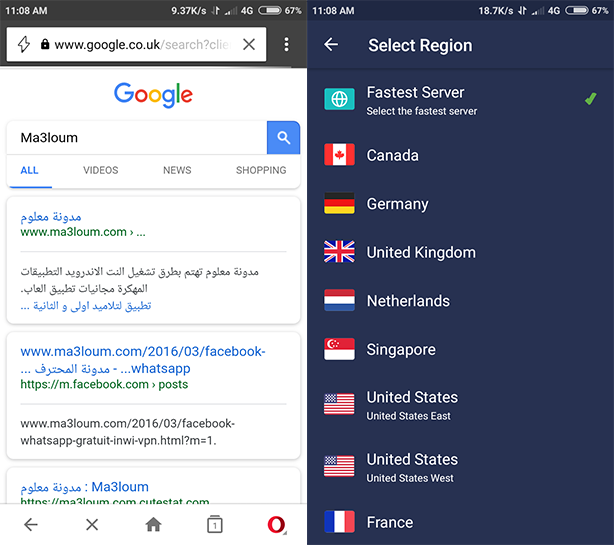Select the Singapore label
614x545 pixels.
coord(401,350)
